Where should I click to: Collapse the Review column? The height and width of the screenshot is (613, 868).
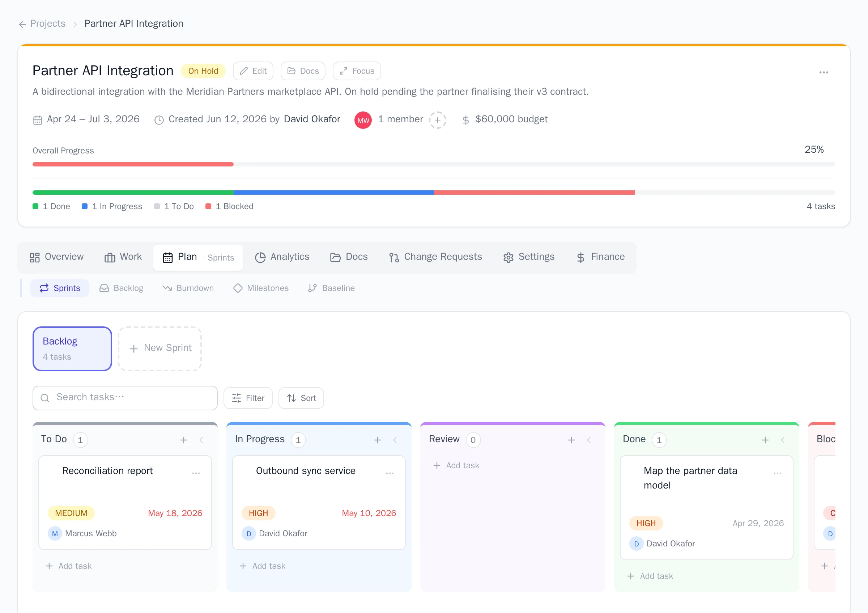589,440
